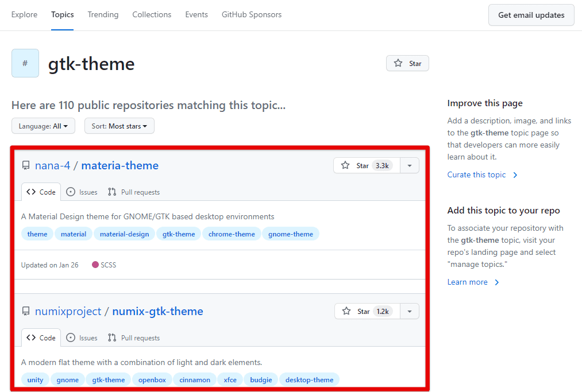Click the cinnamon topic tag
Image resolution: width=582 pixels, height=392 pixels.
(x=195, y=380)
